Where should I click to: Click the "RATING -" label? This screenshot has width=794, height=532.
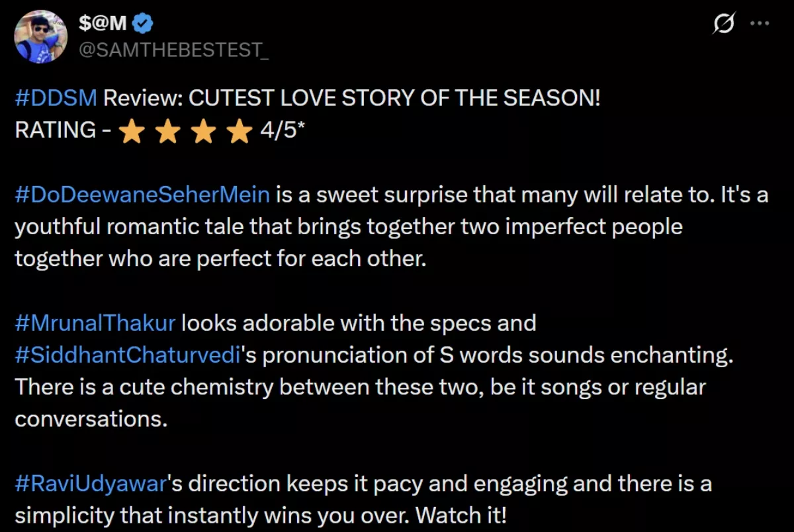click(x=62, y=130)
